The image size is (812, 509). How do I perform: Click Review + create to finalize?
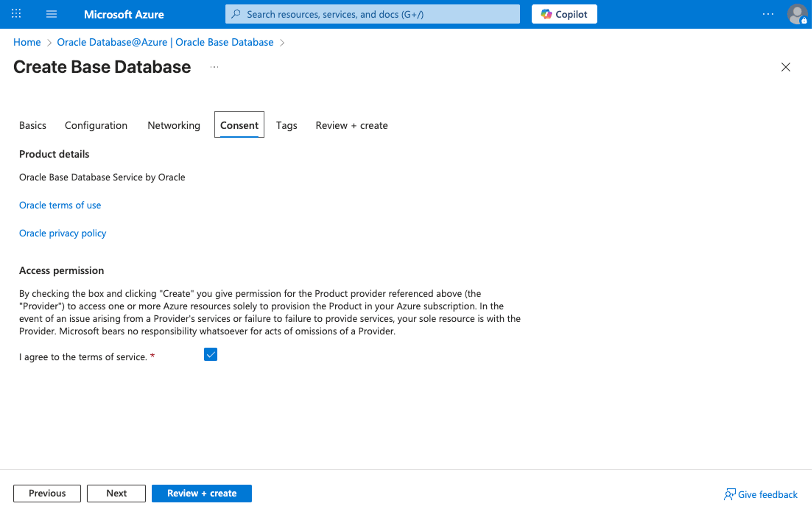[x=202, y=493]
